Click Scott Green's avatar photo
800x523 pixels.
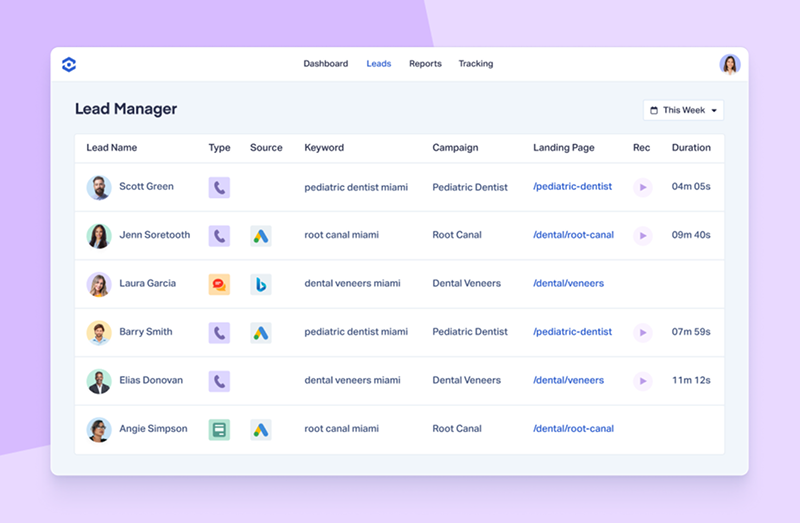pyautogui.click(x=99, y=187)
